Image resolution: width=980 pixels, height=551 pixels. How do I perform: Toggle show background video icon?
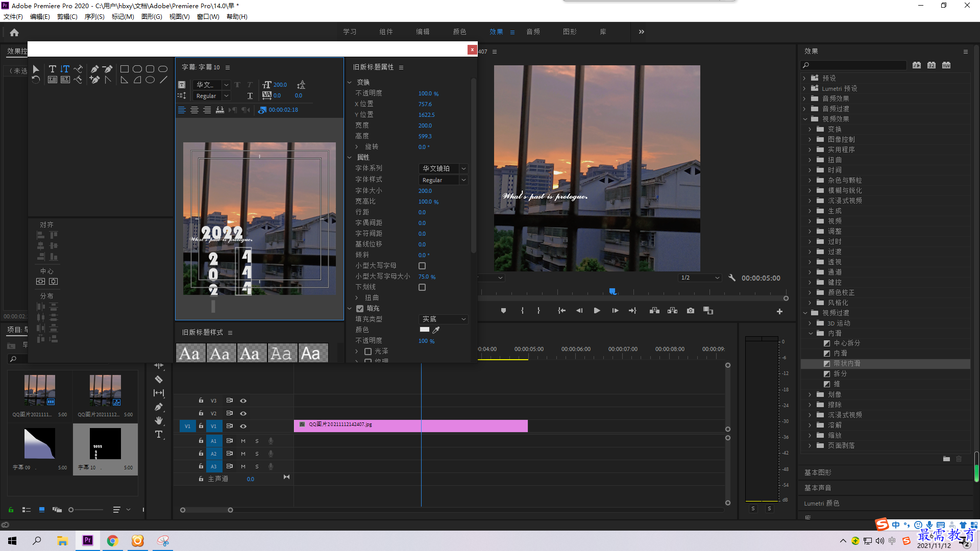262,110
